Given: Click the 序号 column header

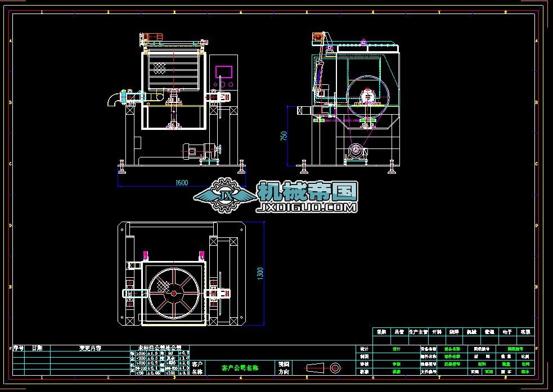Looking at the screenshot, I should 19,348.
